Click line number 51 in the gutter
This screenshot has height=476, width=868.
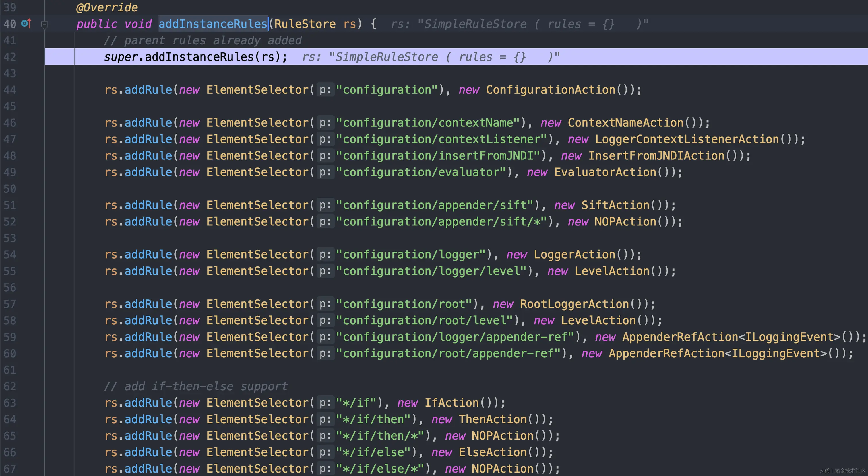[x=10, y=205]
